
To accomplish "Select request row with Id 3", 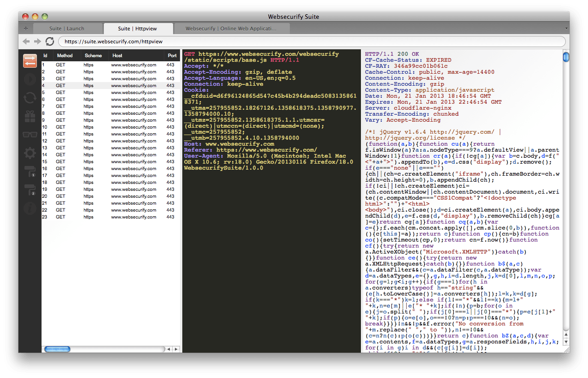I will point(111,79).
